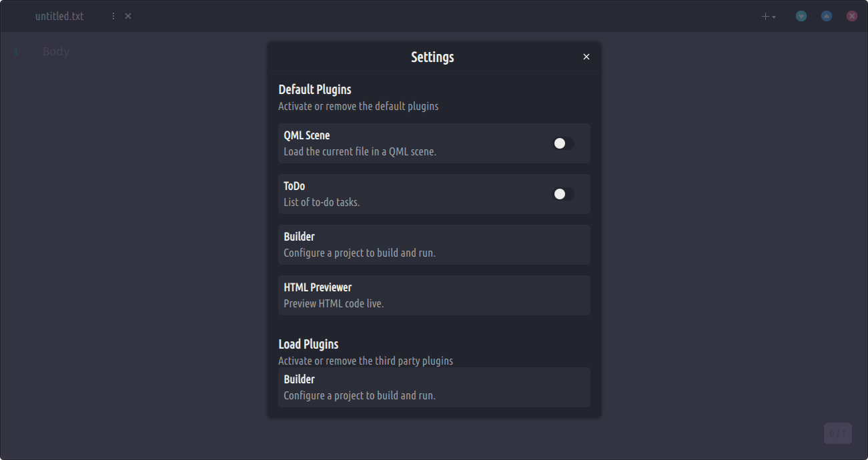Close the untitled.txt tab
868x460 pixels.
click(128, 16)
